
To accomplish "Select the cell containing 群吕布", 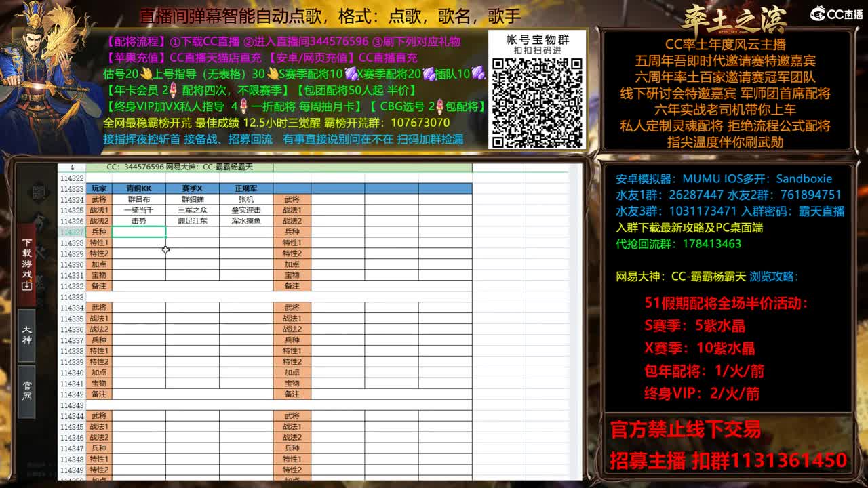I will pos(139,199).
